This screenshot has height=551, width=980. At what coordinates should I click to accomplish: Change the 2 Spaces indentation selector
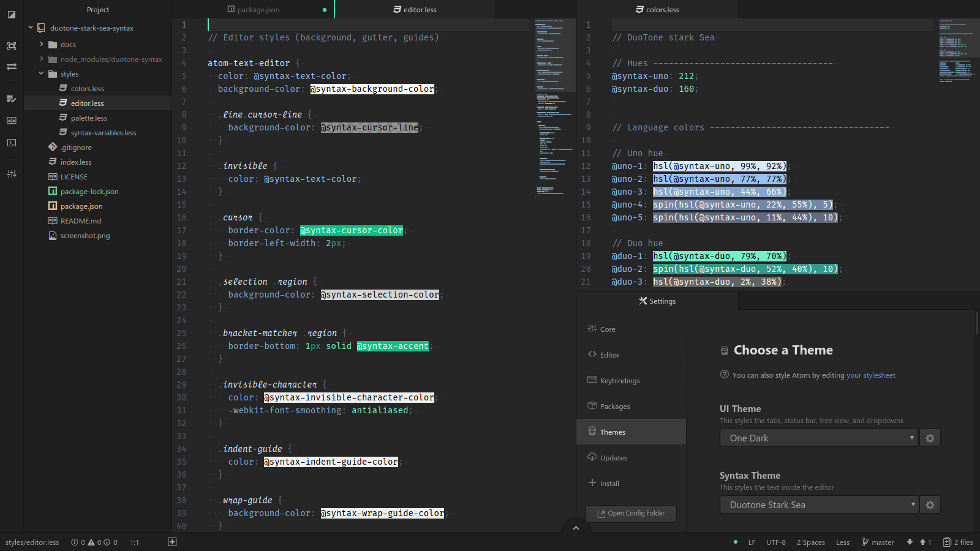click(x=810, y=542)
